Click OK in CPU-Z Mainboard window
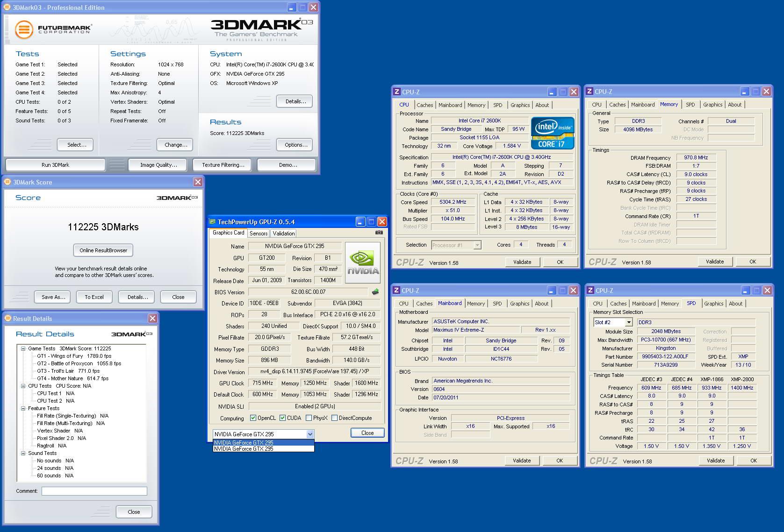 (560, 461)
